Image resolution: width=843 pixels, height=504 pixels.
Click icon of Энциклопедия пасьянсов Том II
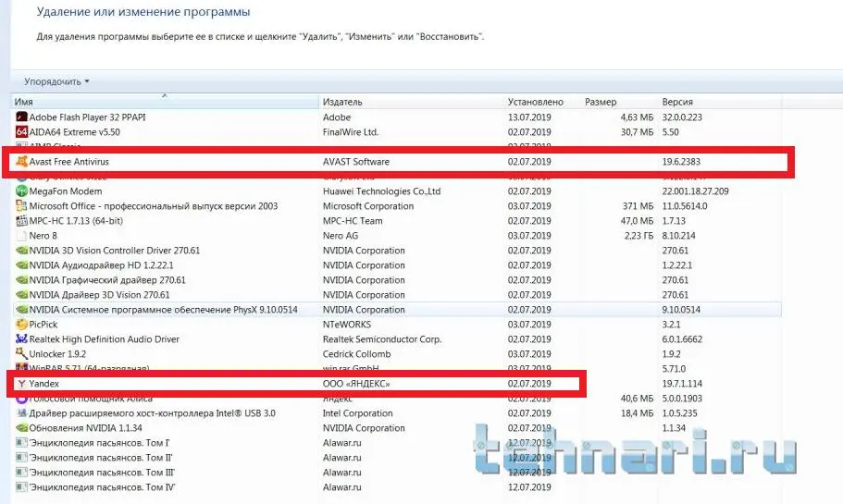pos(21,457)
